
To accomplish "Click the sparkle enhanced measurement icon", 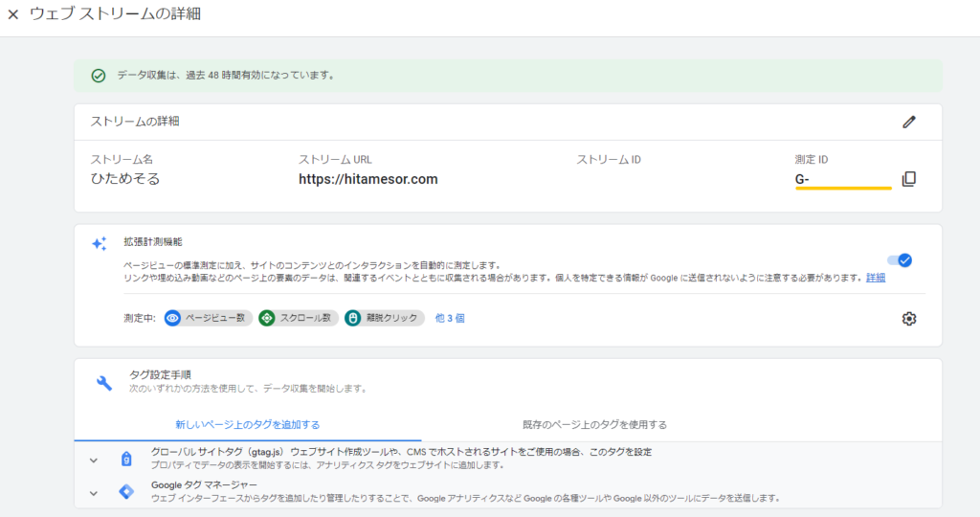I will (x=99, y=244).
